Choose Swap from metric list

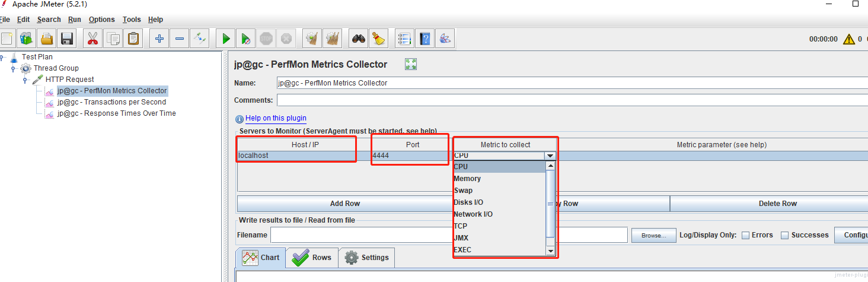point(499,191)
